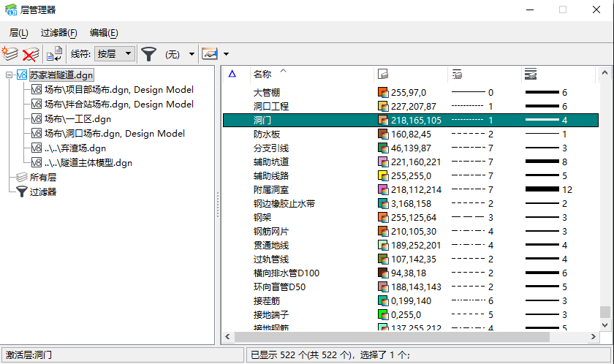This screenshot has height=364, width=614.
Task: Collapse the 苏家岩隧道.dgn tree node
Action: [x=8, y=75]
